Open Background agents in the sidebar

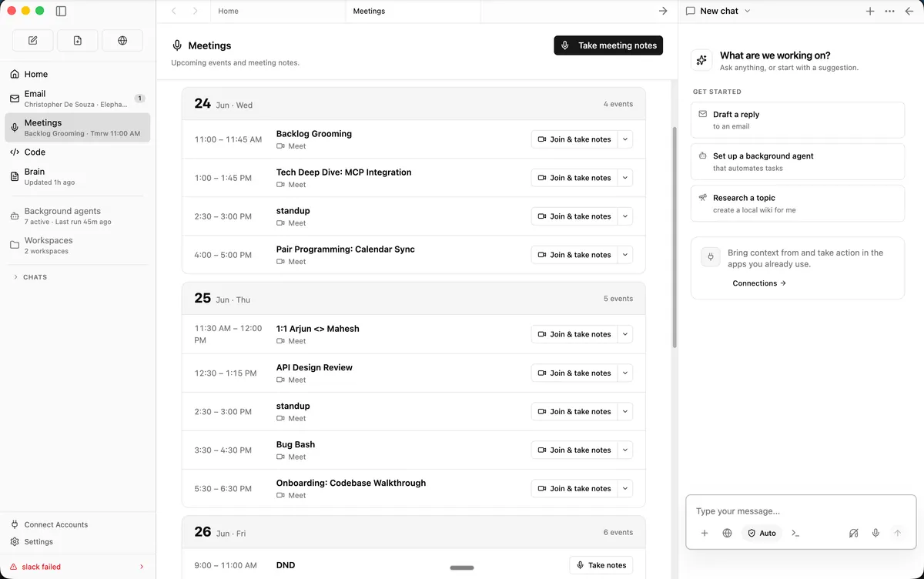pos(78,216)
